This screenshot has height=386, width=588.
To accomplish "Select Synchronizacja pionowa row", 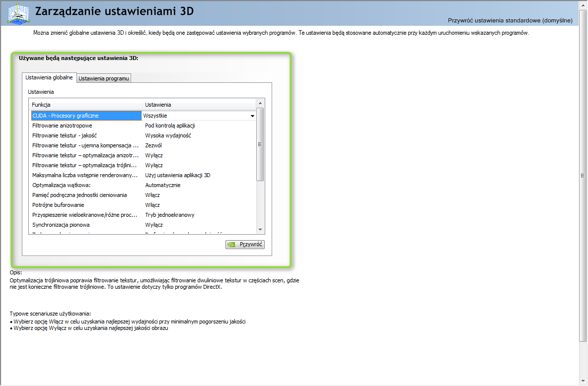I will tap(143, 225).
